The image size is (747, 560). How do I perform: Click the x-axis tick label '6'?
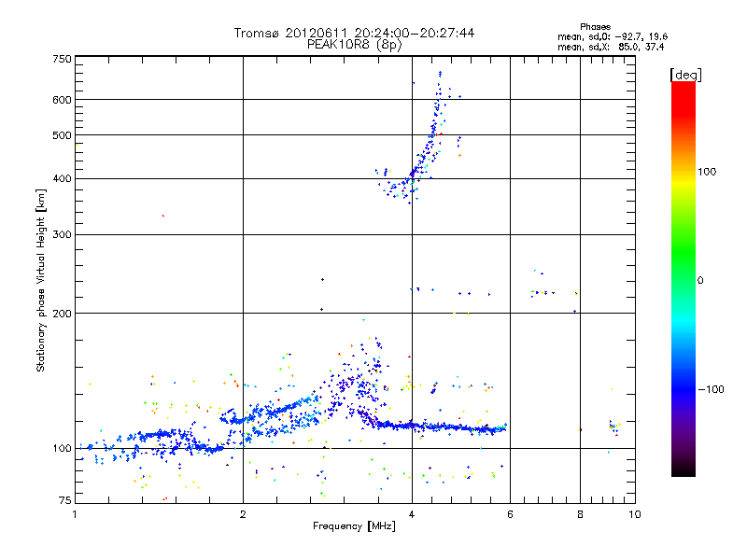510,514
